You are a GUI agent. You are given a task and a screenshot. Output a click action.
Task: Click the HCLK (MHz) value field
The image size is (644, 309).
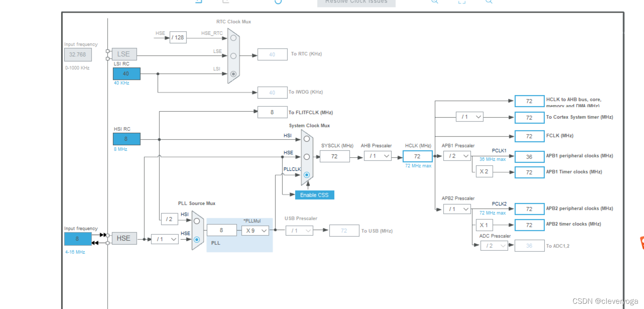[x=417, y=157]
